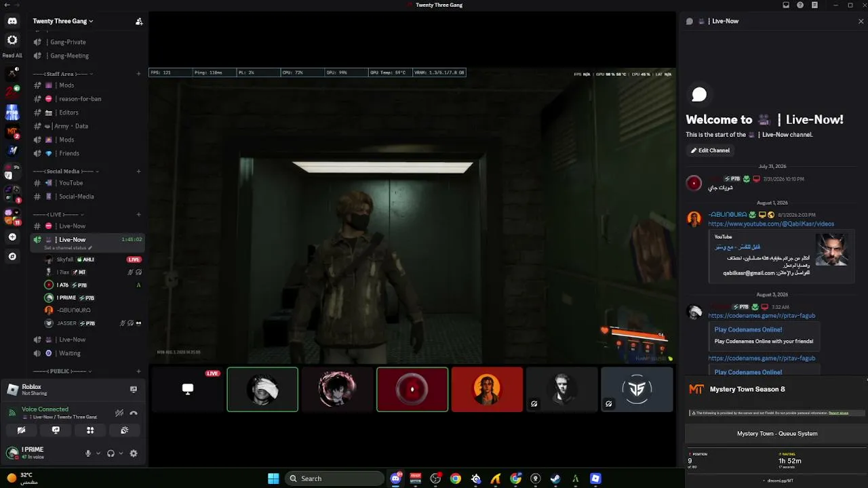Open the reason-for-ban text channel
Viewport: 868px width, 488px height.
pos(88,99)
